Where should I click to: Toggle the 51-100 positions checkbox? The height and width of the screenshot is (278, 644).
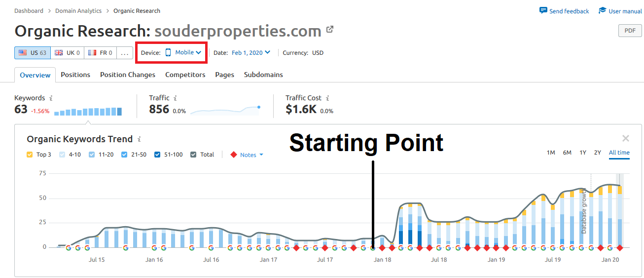click(x=157, y=155)
